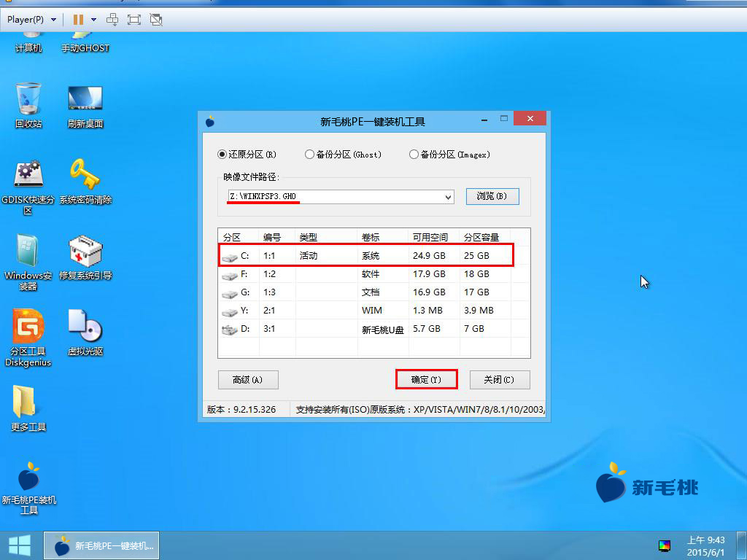Select the 更多工具 folder icon
The image size is (747, 560).
(28, 408)
